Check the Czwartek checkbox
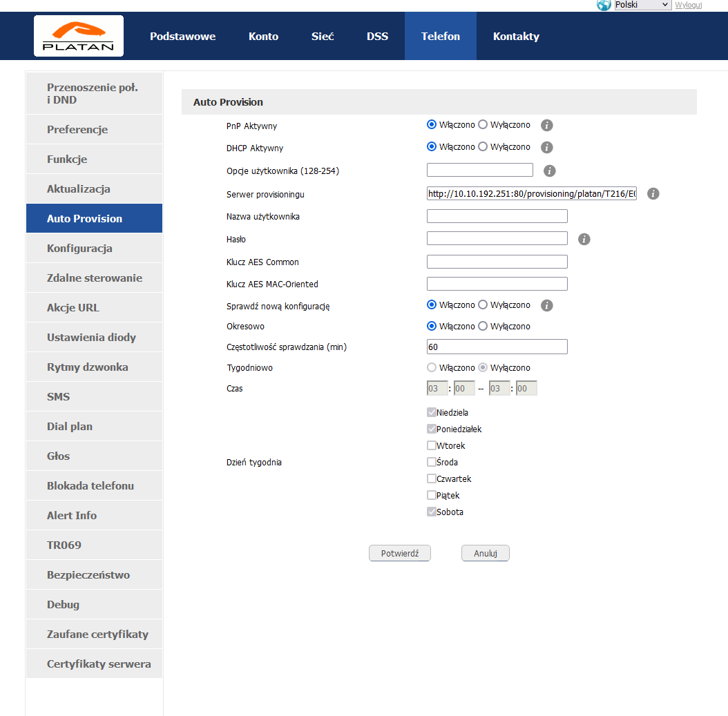 tap(431, 478)
